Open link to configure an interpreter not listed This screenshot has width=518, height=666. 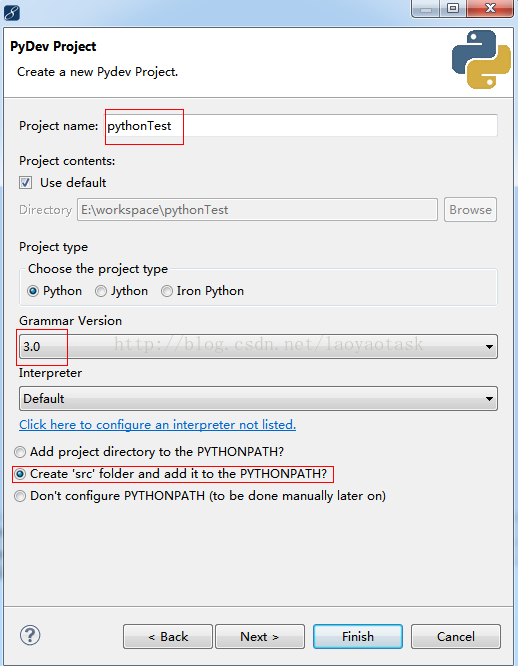coord(158,425)
